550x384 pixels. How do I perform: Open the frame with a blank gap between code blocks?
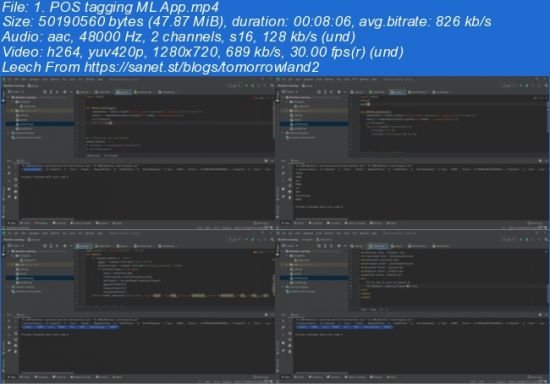click(138, 153)
